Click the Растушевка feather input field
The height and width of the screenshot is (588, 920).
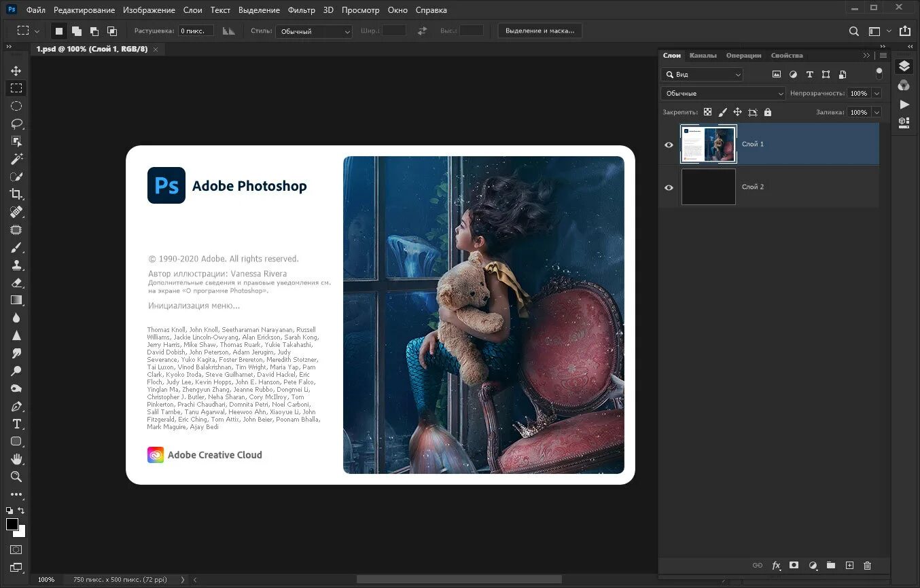pos(196,31)
